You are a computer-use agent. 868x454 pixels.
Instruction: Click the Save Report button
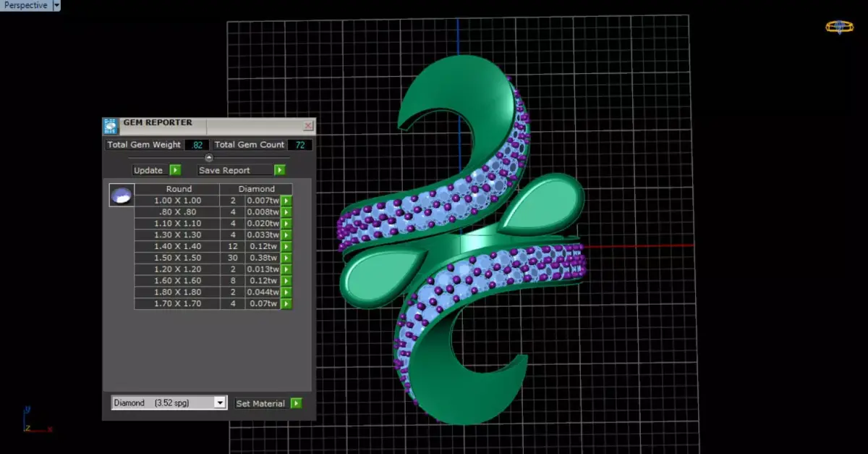(234, 170)
